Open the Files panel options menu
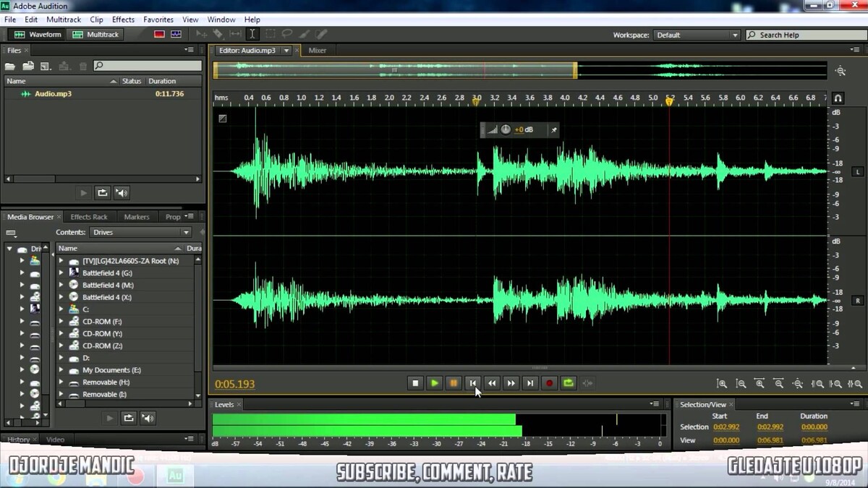Image resolution: width=868 pixels, height=488 pixels. tap(190, 50)
